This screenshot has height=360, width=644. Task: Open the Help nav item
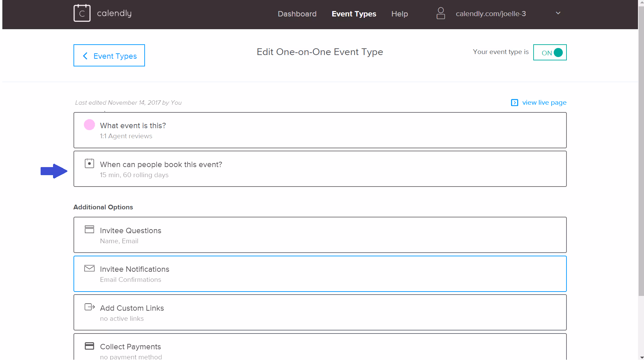[399, 14]
